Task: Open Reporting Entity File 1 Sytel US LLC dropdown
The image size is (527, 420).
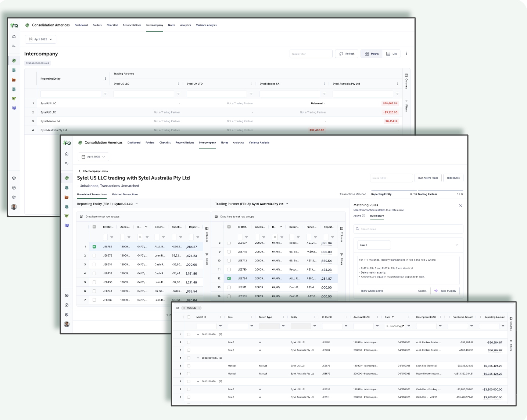Action: click(137, 204)
